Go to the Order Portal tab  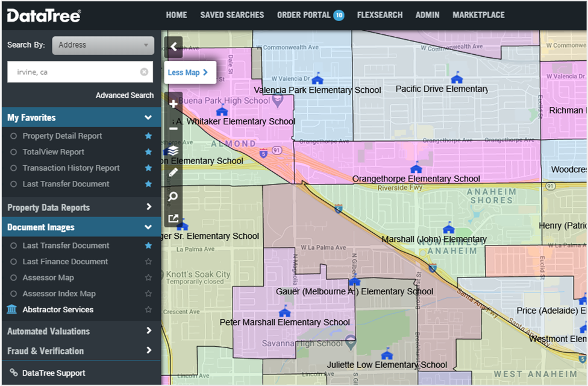pos(304,15)
